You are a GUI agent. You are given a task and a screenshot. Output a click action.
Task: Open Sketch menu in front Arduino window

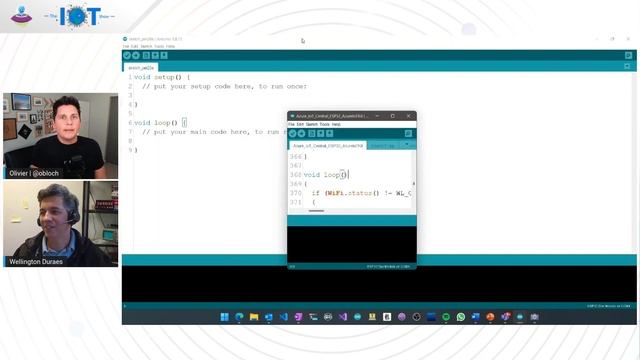(x=312, y=124)
